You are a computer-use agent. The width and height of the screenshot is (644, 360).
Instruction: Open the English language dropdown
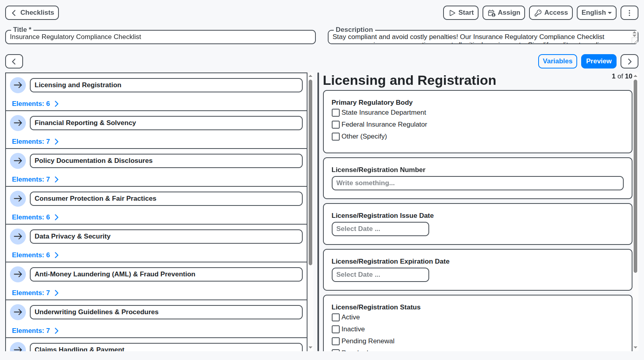click(x=596, y=12)
